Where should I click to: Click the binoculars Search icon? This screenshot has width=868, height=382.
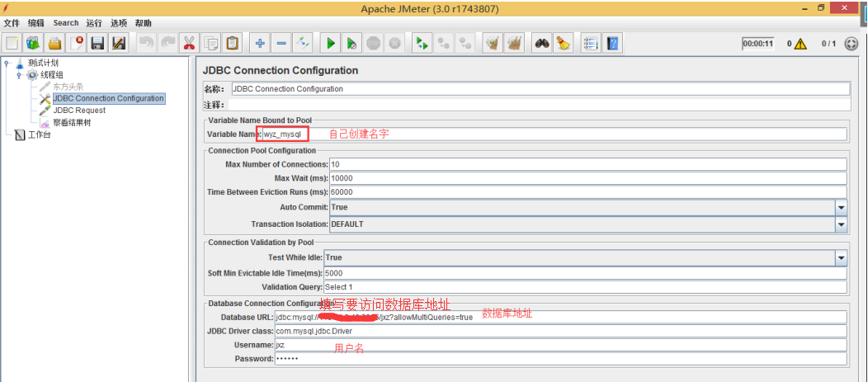tap(541, 43)
